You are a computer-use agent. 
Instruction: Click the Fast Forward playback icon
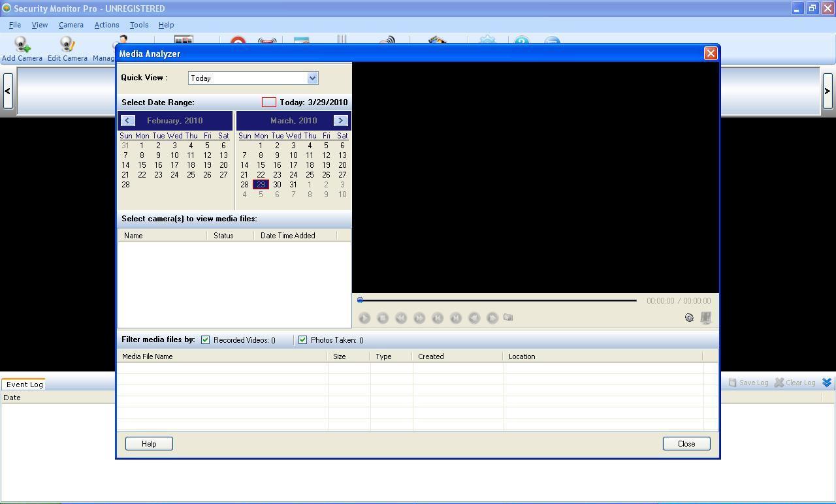click(419, 318)
